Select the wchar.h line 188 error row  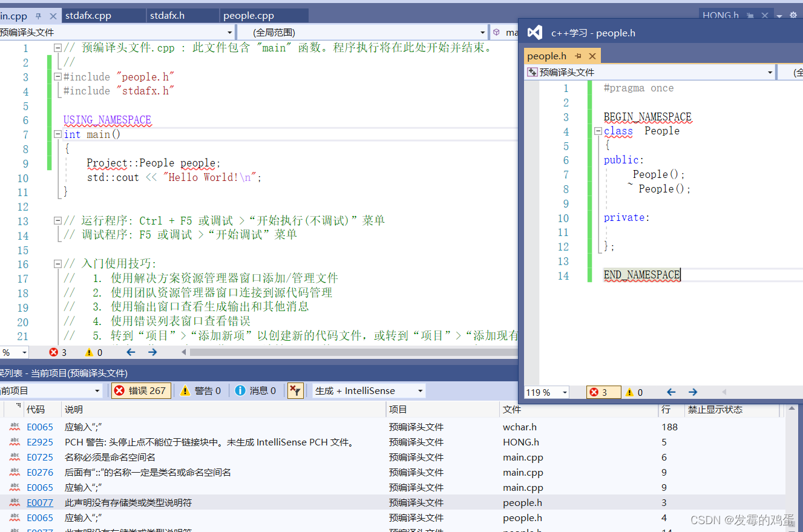tap(393, 427)
